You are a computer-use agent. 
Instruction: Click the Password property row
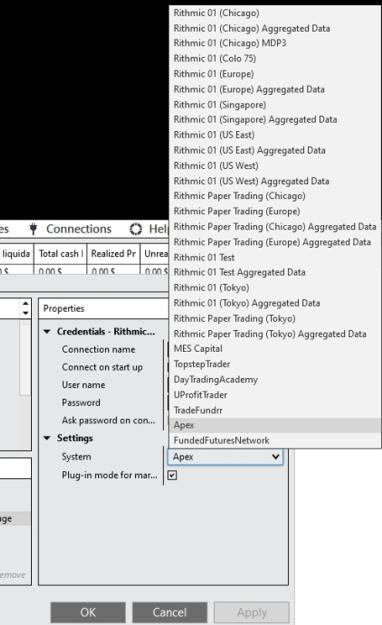pyautogui.click(x=81, y=403)
